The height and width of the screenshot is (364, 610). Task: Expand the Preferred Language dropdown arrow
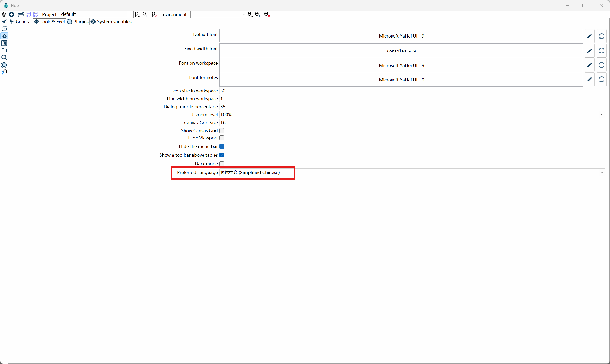(x=602, y=172)
